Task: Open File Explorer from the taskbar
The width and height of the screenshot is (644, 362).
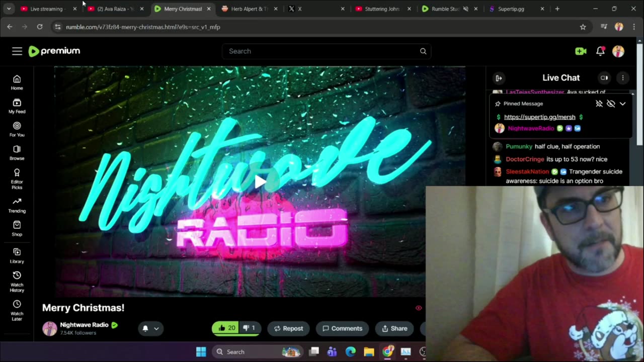Action: pos(369,352)
